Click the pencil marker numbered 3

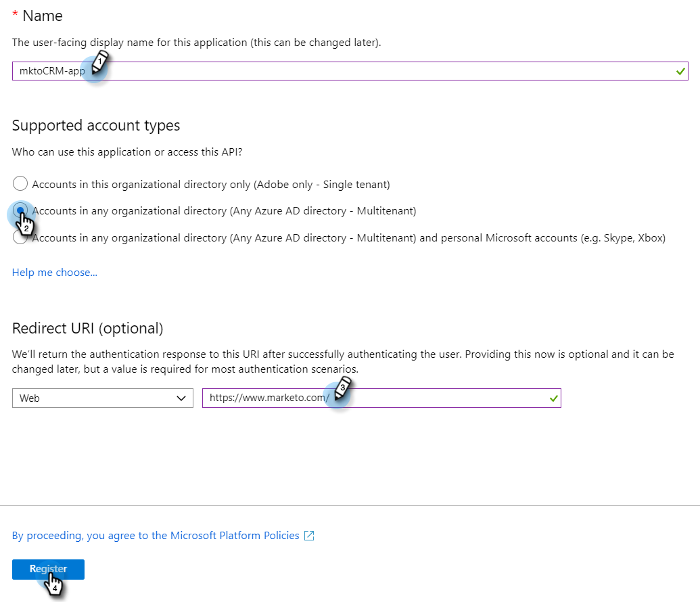pos(342,392)
